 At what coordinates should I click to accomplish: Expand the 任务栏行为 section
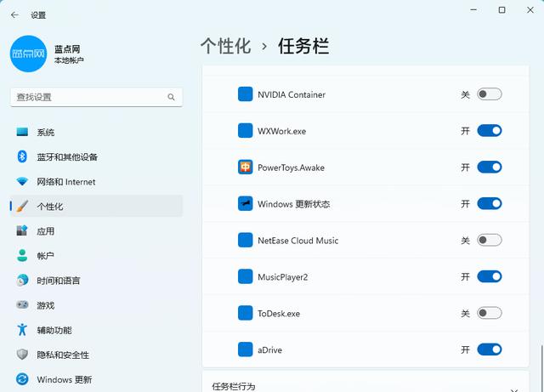coord(365,382)
